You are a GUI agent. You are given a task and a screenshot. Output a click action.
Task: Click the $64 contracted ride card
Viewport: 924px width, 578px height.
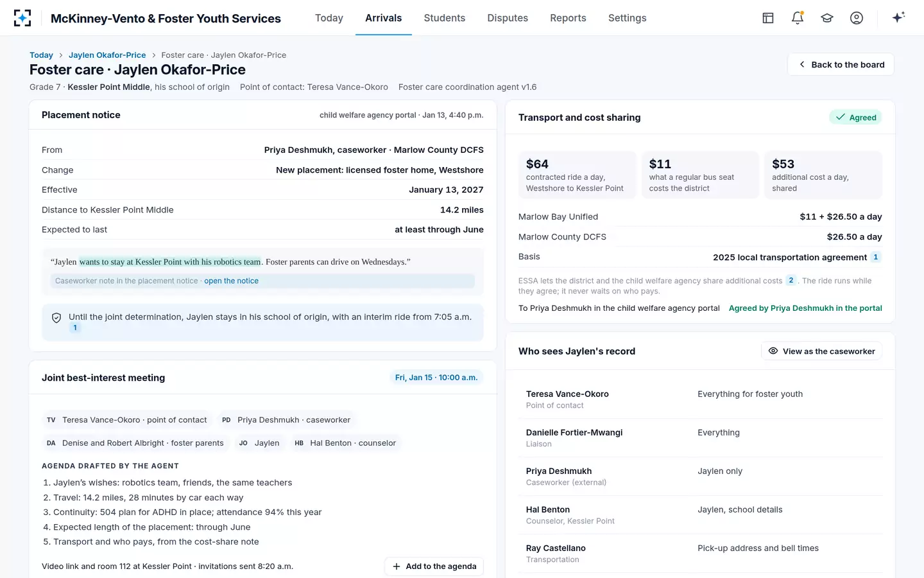pyautogui.click(x=577, y=175)
